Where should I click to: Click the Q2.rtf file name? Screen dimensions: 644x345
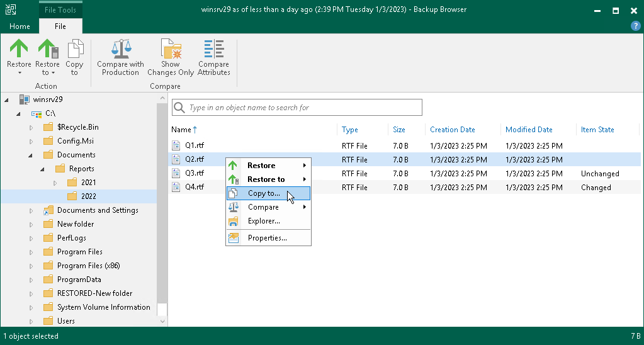tap(195, 159)
